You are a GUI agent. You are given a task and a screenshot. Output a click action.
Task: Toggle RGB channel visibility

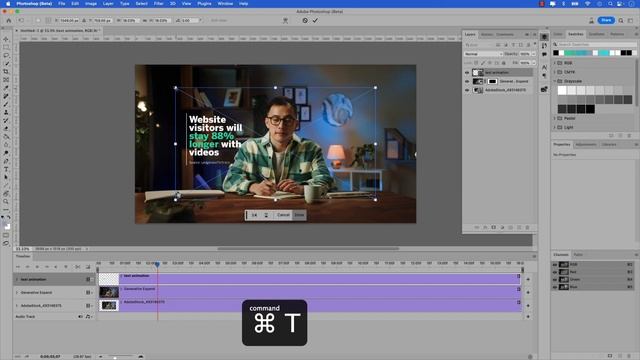pyautogui.click(x=555, y=264)
